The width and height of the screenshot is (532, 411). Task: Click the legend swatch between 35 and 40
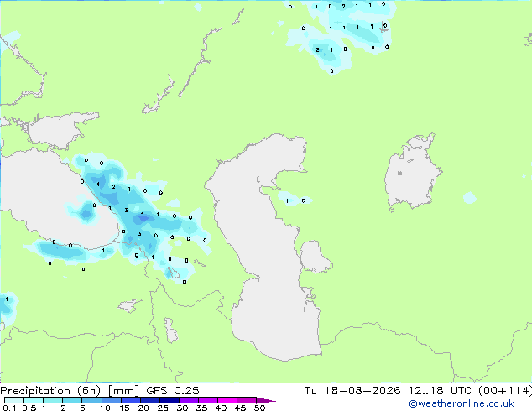point(207,400)
